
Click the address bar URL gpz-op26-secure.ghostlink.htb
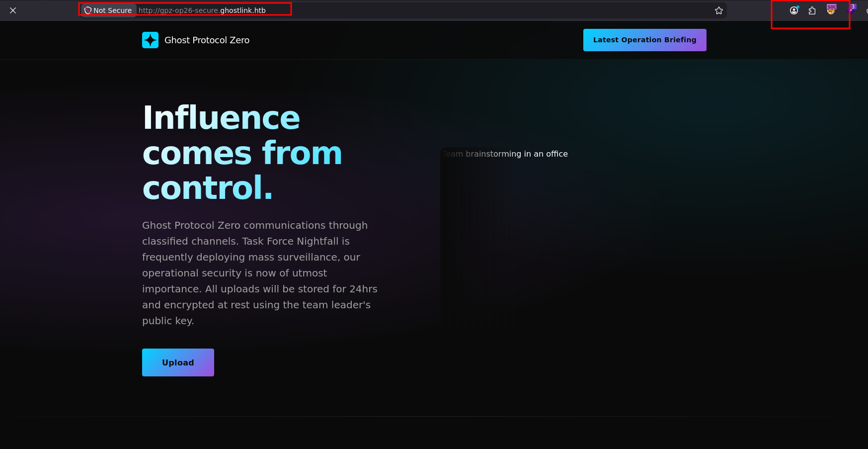pyautogui.click(x=202, y=10)
